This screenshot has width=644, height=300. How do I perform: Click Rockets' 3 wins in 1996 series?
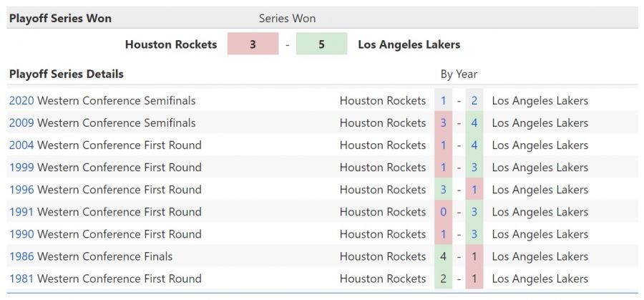[x=444, y=189]
